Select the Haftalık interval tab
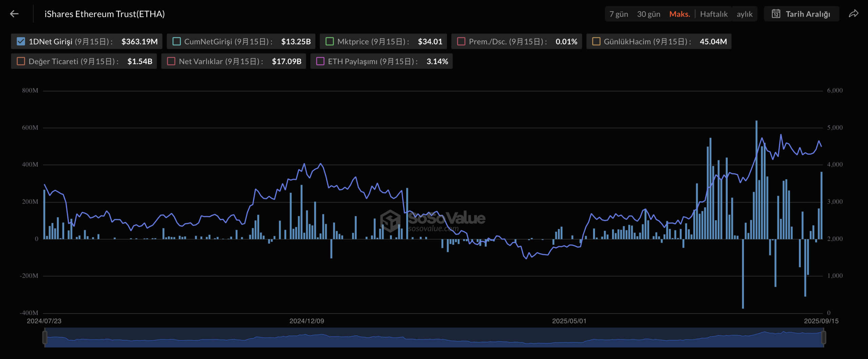 pyautogui.click(x=714, y=14)
